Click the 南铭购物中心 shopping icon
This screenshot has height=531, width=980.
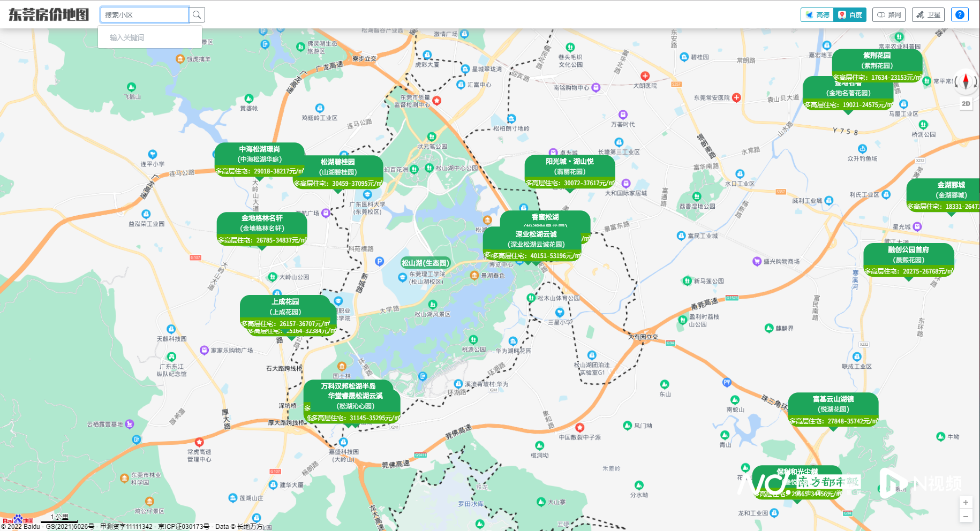pos(596,87)
